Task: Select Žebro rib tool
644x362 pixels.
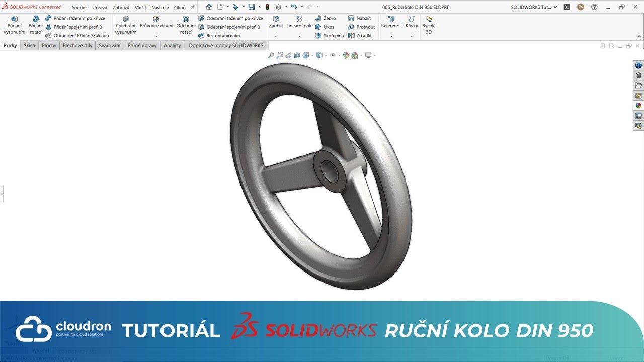Action: pos(326,18)
